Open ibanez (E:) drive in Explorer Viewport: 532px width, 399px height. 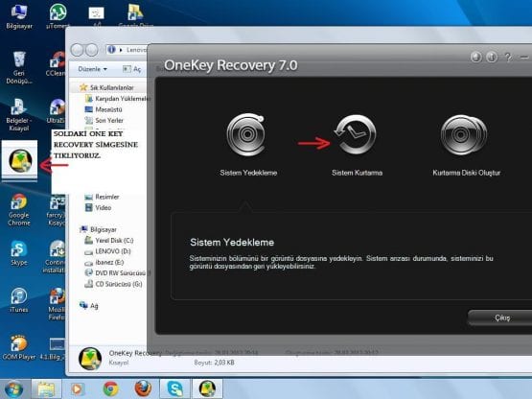pos(104,262)
